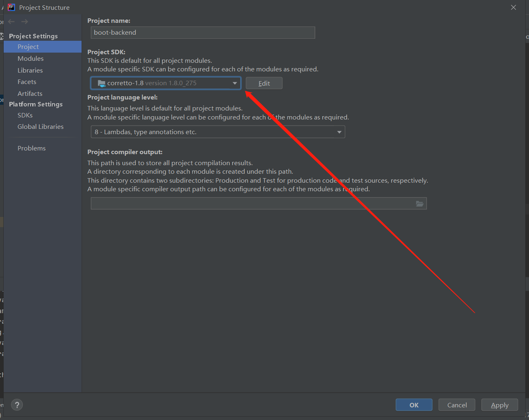Click the forward navigation arrow
Viewport: 529px width, 420px height.
(24, 21)
